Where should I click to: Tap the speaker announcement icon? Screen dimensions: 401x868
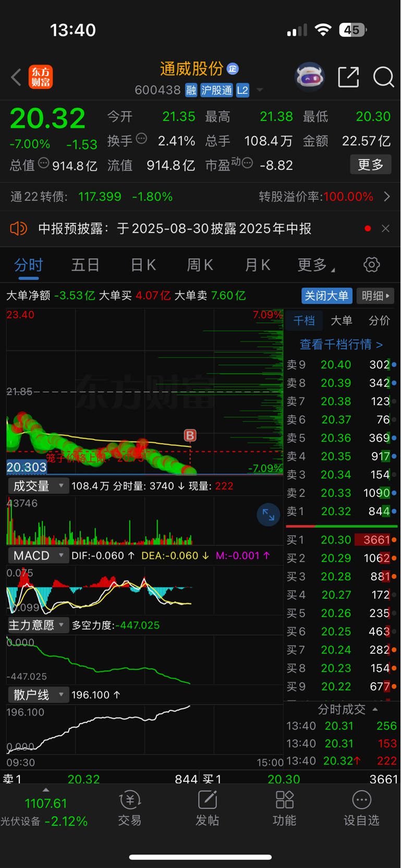(18, 228)
